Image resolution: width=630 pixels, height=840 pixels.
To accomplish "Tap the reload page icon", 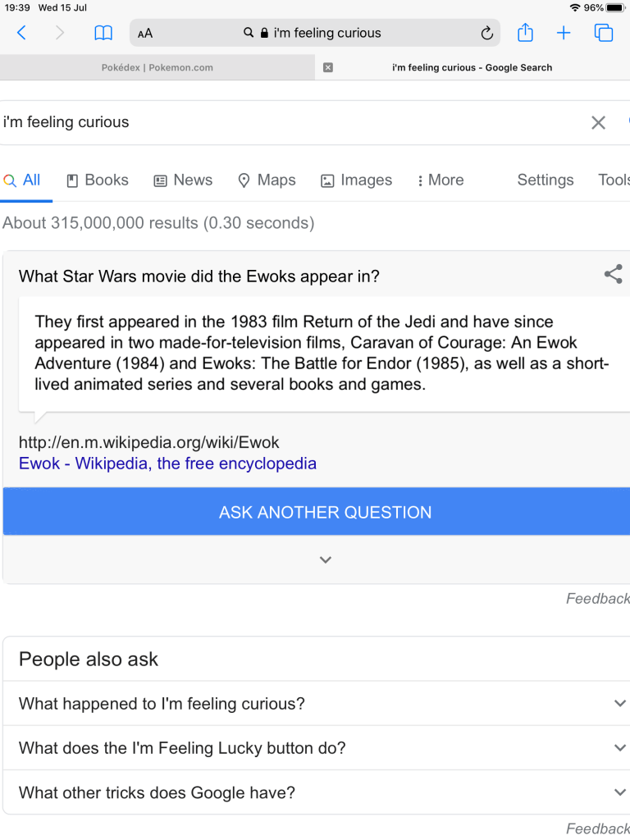I will (486, 34).
